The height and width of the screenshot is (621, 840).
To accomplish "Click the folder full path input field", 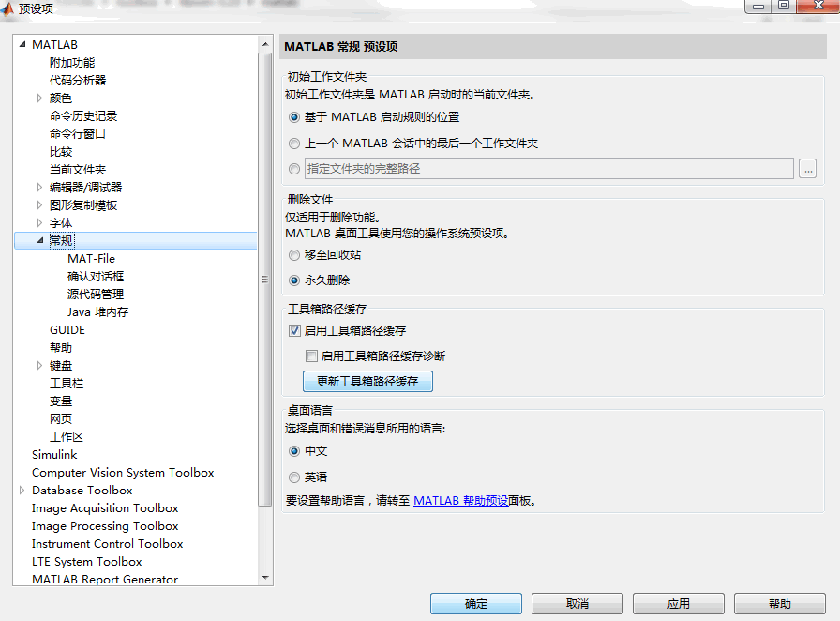I will click(x=549, y=169).
